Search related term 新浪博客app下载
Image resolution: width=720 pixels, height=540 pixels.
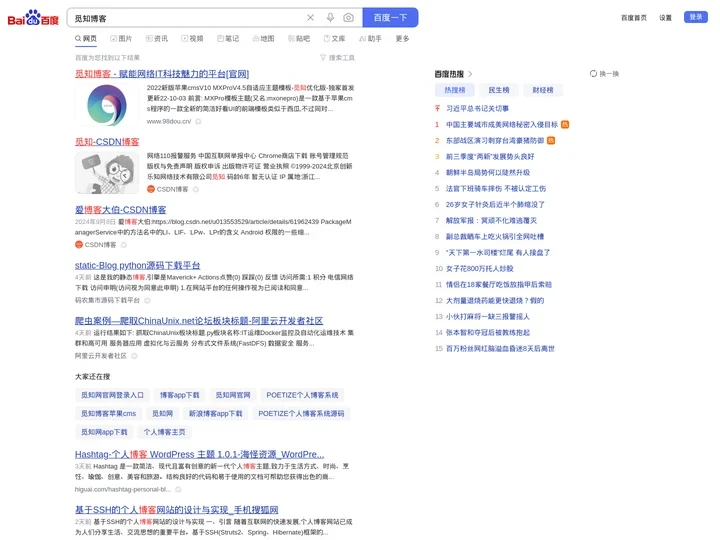point(215,413)
